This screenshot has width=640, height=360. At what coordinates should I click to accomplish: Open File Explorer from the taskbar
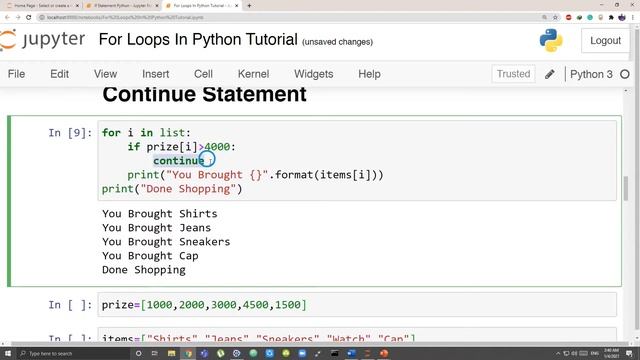coord(171,353)
